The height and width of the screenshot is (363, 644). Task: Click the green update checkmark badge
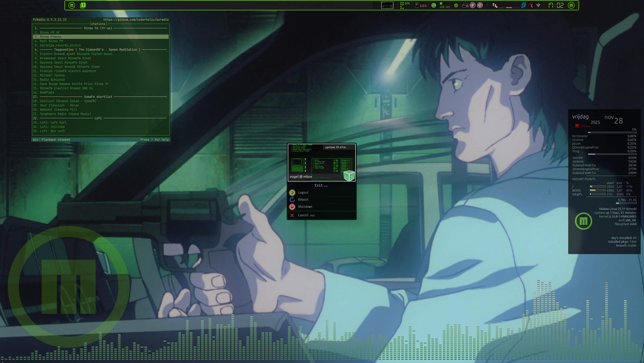point(456,5)
